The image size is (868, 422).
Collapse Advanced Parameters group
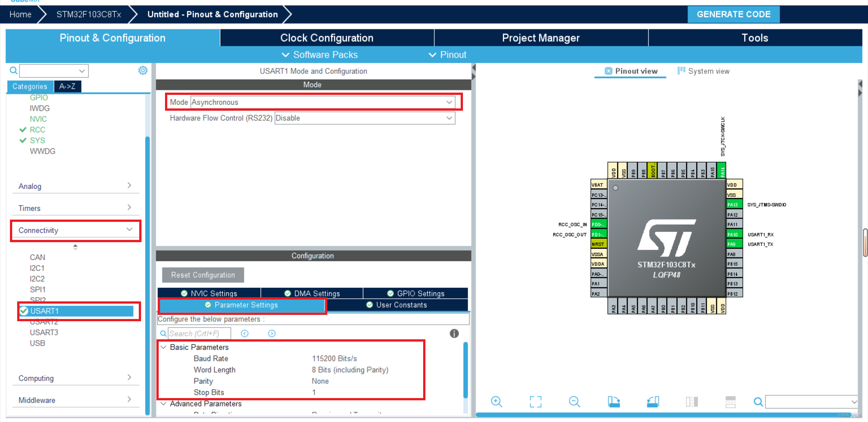(164, 403)
